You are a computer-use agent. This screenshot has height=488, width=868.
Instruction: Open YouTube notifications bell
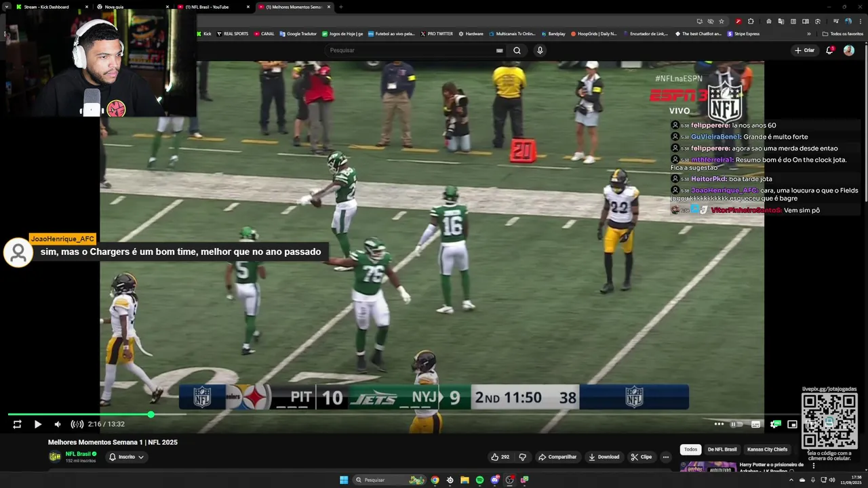(x=830, y=50)
